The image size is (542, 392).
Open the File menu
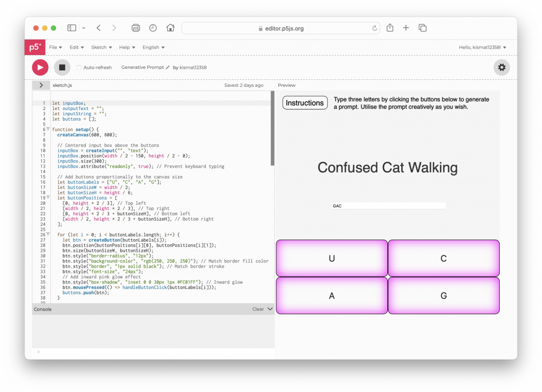point(55,47)
